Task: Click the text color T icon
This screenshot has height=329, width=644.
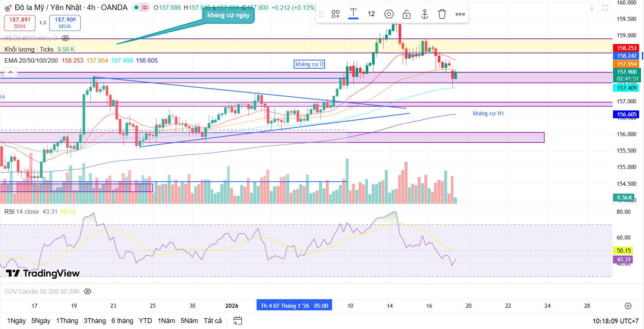Action: pos(353,14)
